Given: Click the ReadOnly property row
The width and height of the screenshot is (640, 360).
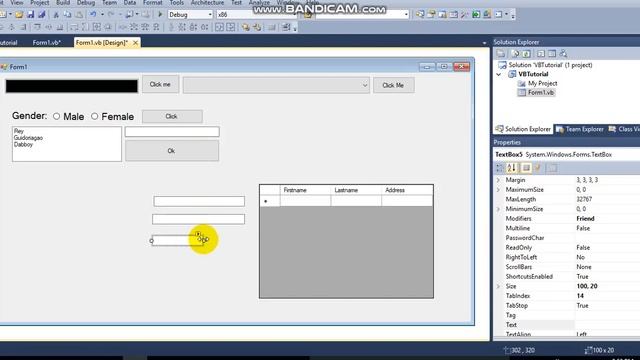Looking at the screenshot, I should [x=567, y=248].
